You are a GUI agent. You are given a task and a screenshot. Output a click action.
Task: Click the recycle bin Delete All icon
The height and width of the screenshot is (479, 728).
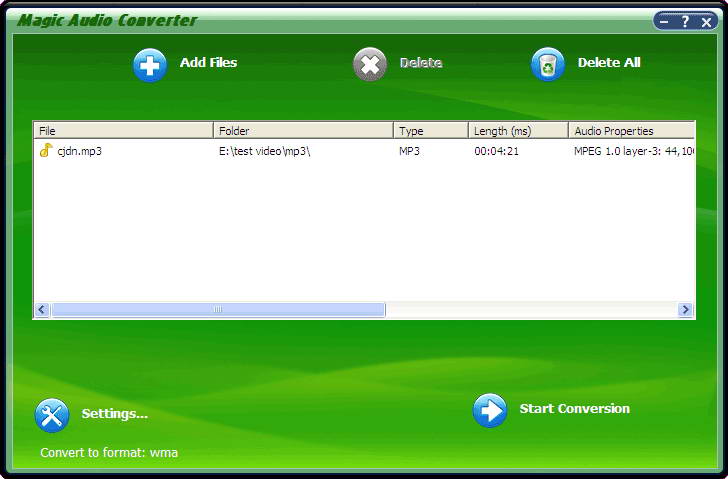pyautogui.click(x=548, y=64)
